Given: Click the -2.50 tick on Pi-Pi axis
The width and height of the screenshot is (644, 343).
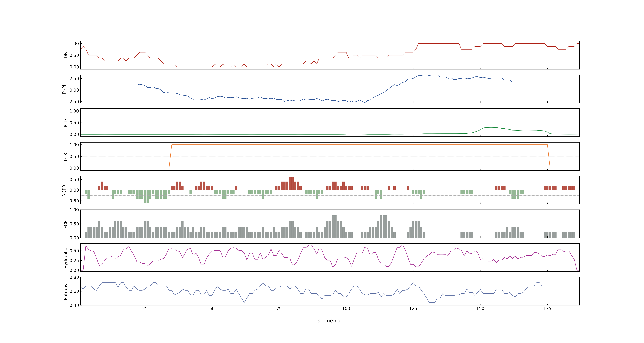Looking at the screenshot, I should tap(73, 102).
